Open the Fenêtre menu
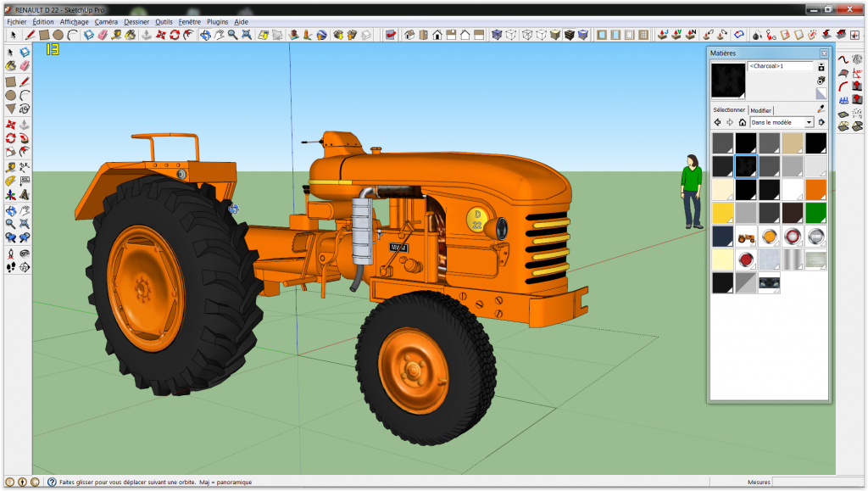This screenshot has width=868, height=491. [189, 22]
